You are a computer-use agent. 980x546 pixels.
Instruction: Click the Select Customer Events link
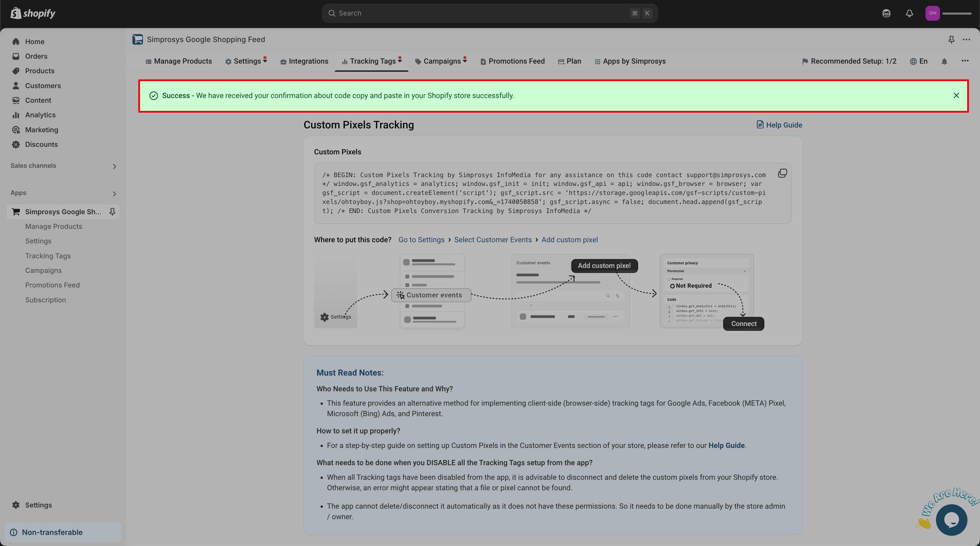tap(493, 240)
